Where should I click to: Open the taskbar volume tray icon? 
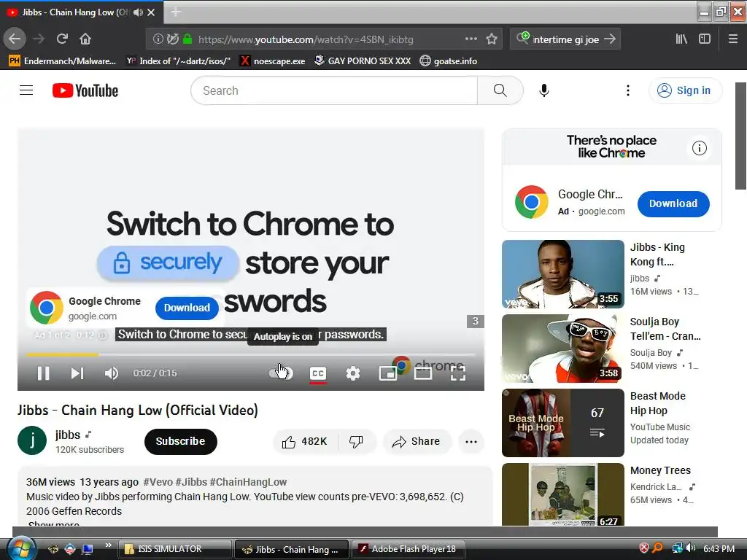pyautogui.click(x=691, y=548)
